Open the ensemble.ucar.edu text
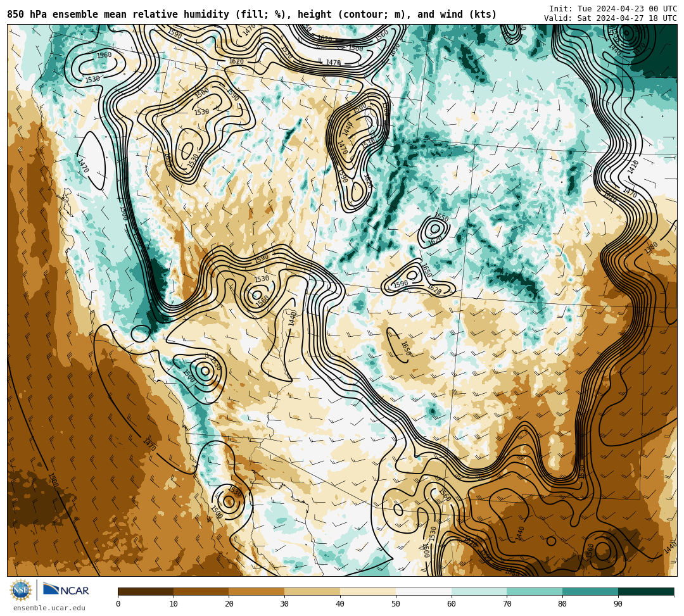 click(49, 608)
